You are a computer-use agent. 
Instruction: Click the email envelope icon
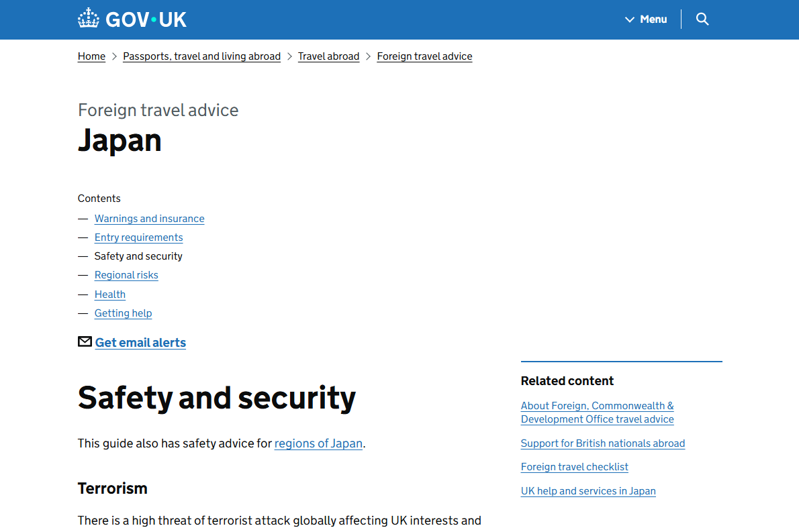[x=85, y=342]
